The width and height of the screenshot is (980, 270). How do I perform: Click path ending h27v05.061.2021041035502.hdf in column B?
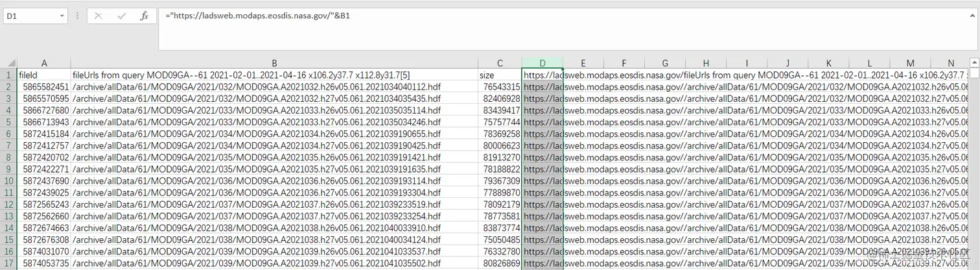point(274,264)
